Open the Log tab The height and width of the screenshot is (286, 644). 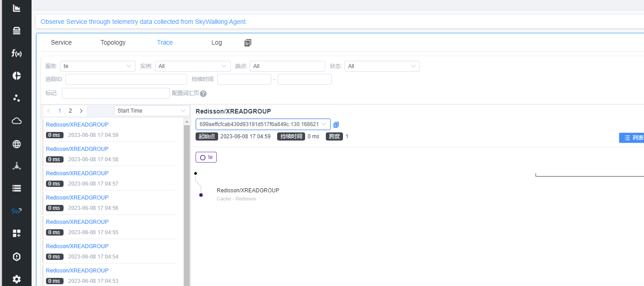(x=216, y=42)
